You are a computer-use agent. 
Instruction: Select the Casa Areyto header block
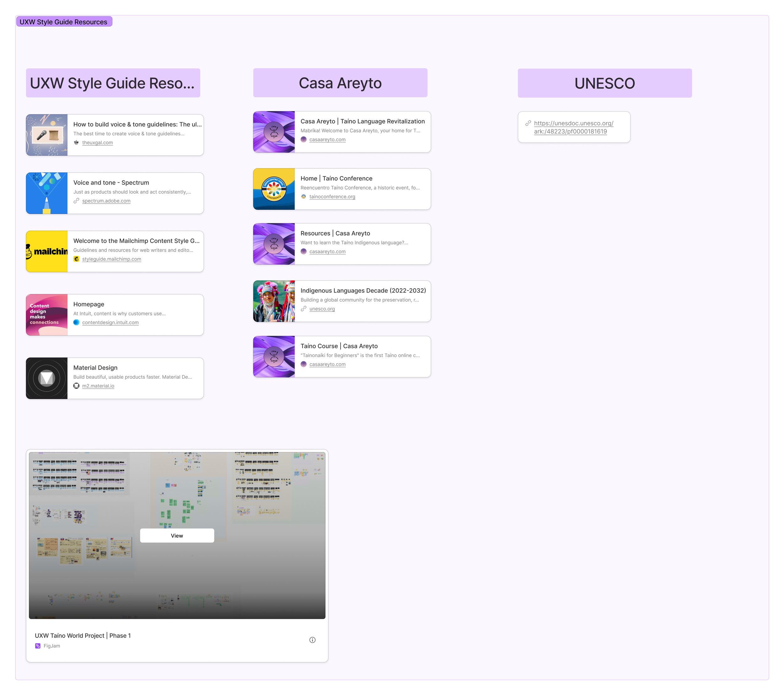click(x=340, y=83)
